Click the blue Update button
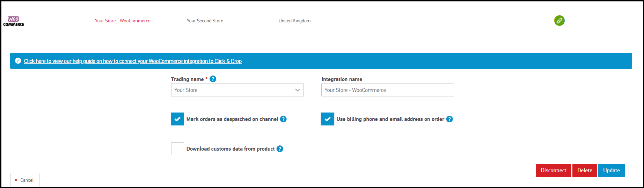The height and width of the screenshot is (188, 644). point(611,171)
